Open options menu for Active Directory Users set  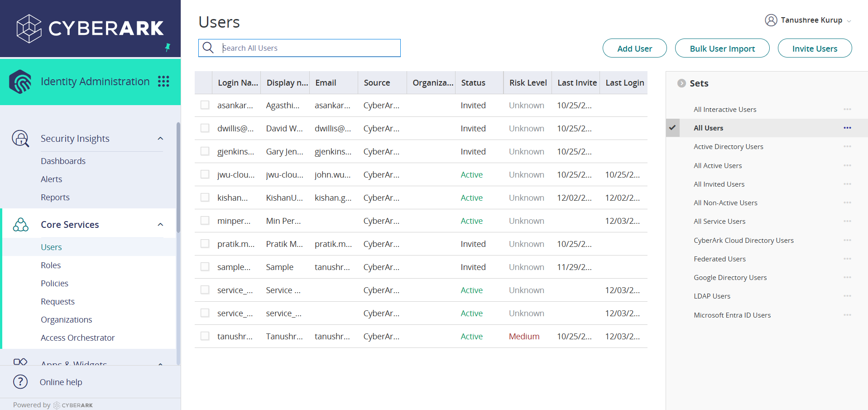[x=847, y=146]
